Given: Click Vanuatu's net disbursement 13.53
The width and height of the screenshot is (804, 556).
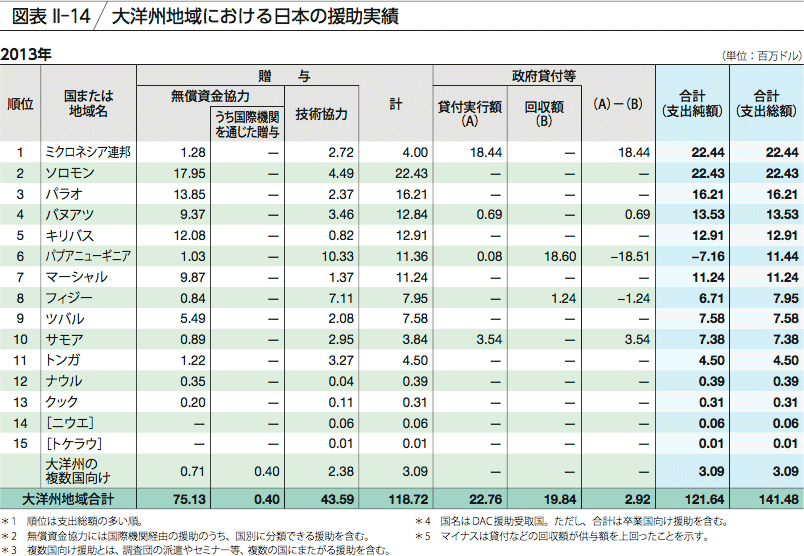Looking at the screenshot, I should coord(709,215).
